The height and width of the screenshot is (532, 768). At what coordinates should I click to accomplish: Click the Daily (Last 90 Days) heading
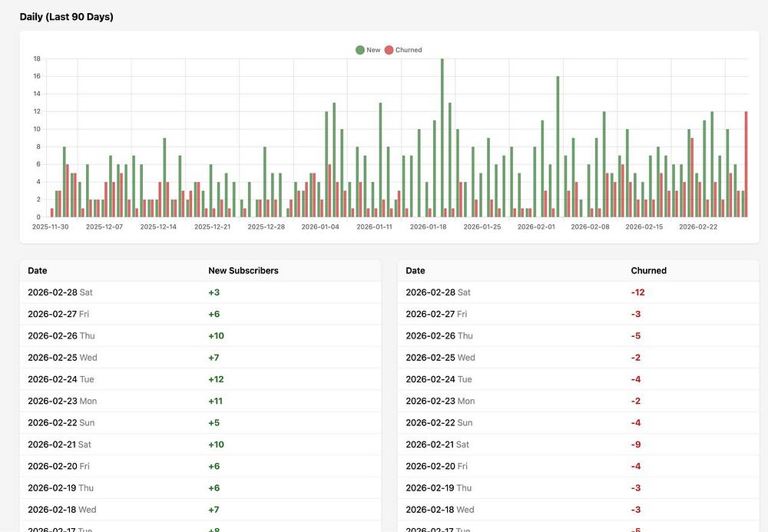coord(67,17)
